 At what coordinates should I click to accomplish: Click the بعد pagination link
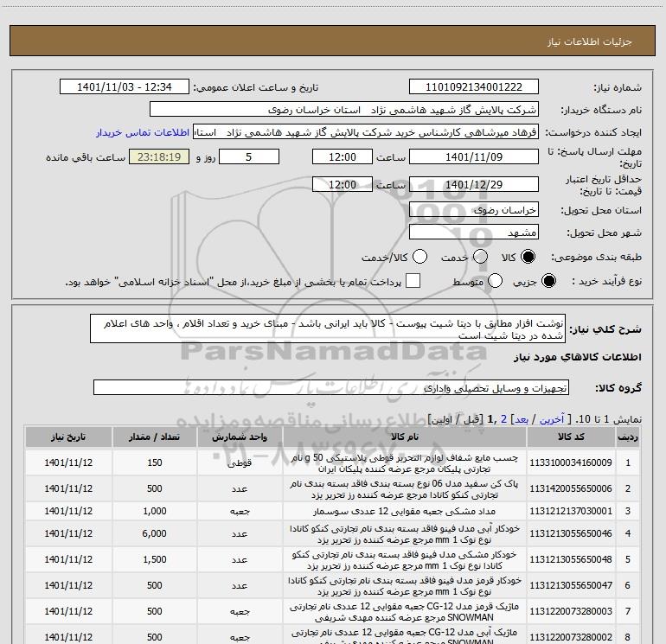[521, 418]
